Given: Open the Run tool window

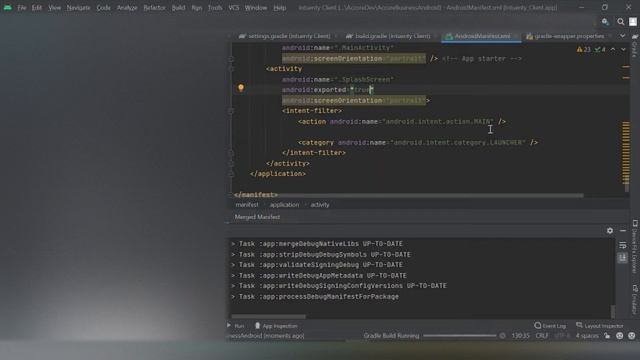Looking at the screenshot, I should point(236,326).
